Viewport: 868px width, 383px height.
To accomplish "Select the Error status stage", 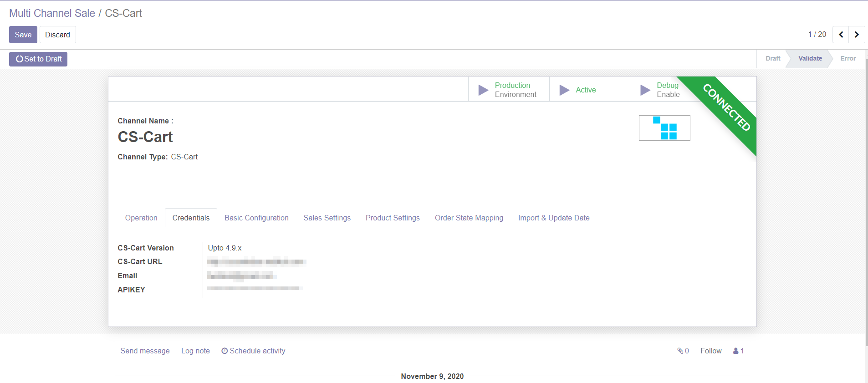I will (x=848, y=58).
